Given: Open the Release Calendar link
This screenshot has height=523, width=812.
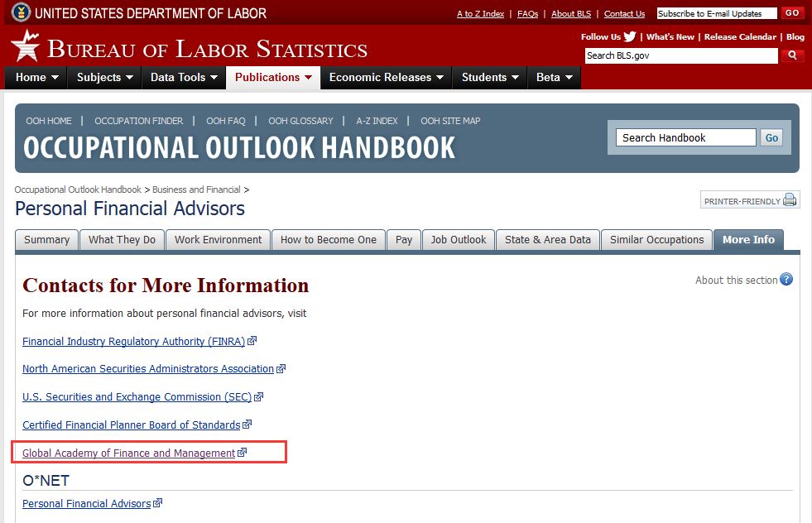Looking at the screenshot, I should [x=740, y=36].
